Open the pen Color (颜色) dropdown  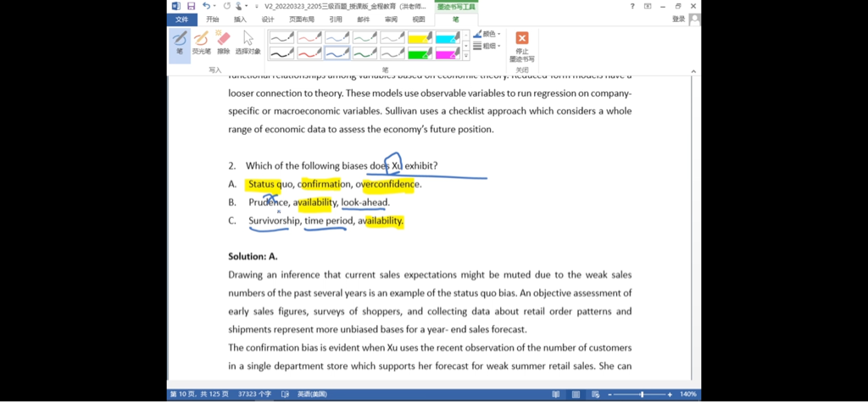coord(487,35)
